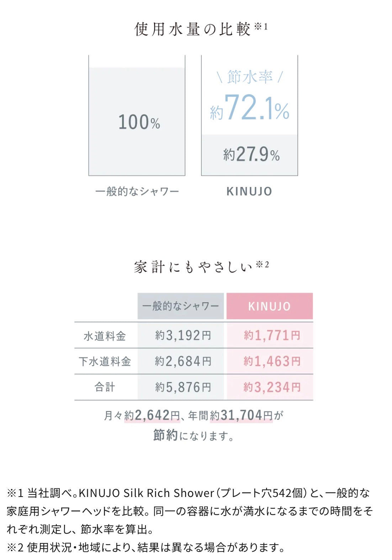This screenshot has height=560, width=392.
Task: Click the KINUJO label below the chart
Action: [249, 192]
